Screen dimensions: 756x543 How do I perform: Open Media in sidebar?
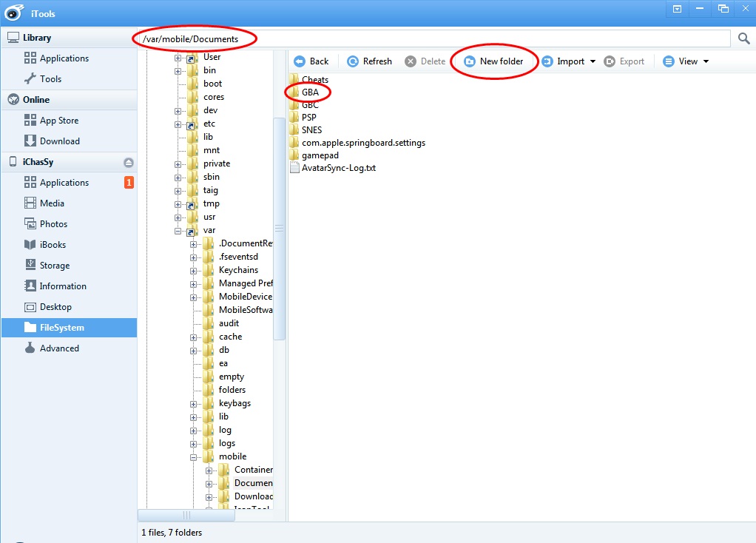tap(52, 203)
